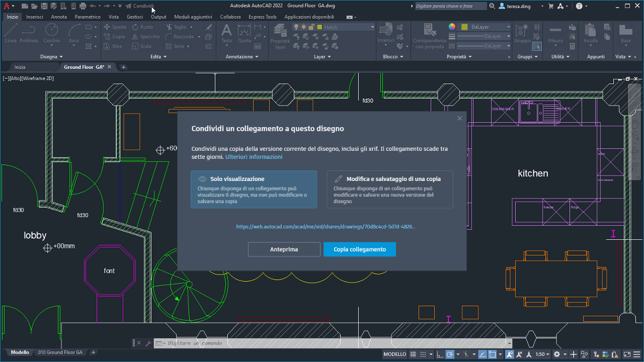This screenshot has height=362, width=644.
Task: Select the Polilinea tool
Action: point(29,33)
